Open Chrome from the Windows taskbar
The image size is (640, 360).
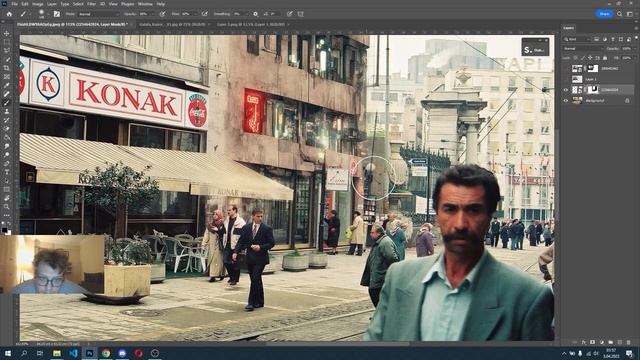pyautogui.click(x=106, y=353)
